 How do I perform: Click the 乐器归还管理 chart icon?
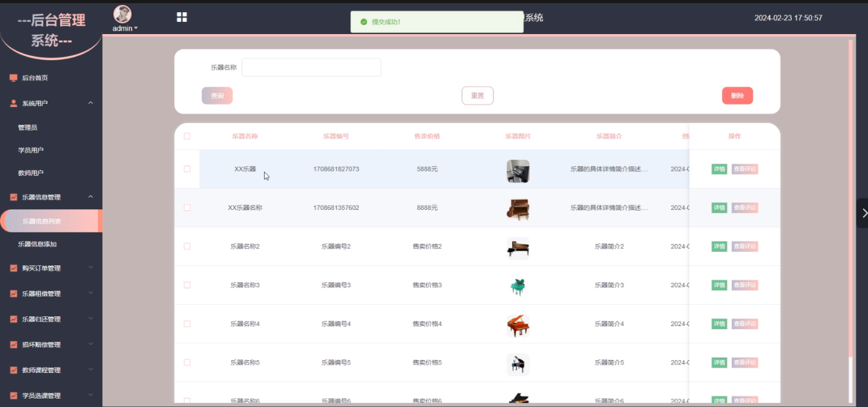click(x=13, y=319)
